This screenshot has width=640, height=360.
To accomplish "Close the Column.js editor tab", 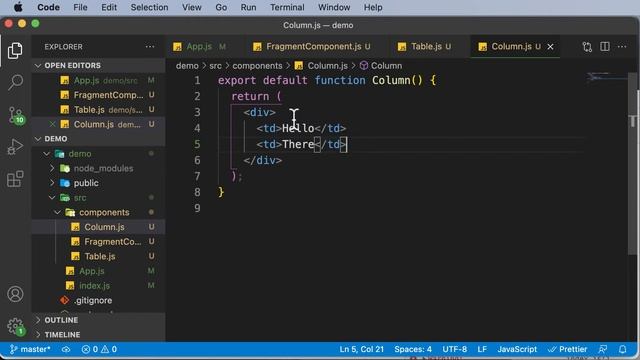I will click(550, 47).
